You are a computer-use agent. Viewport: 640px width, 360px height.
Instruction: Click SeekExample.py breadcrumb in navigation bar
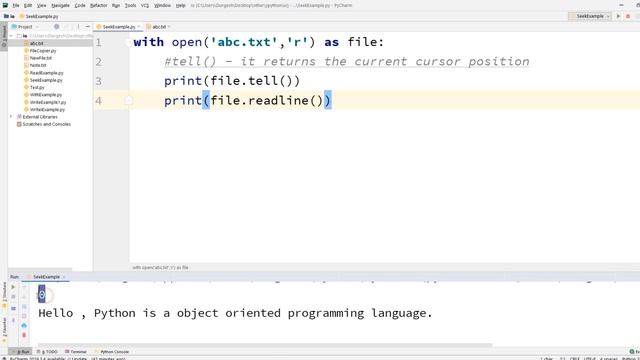coord(39,16)
